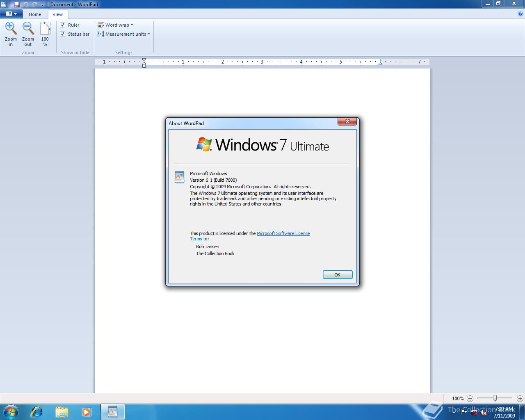Reset zoom with the 100% page icon
This screenshot has height=420, width=525.
45,28
